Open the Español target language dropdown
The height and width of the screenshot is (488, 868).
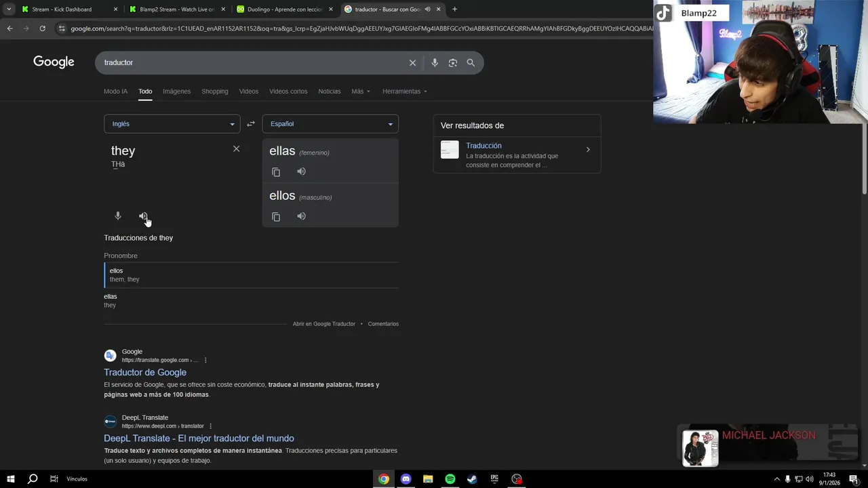click(330, 124)
